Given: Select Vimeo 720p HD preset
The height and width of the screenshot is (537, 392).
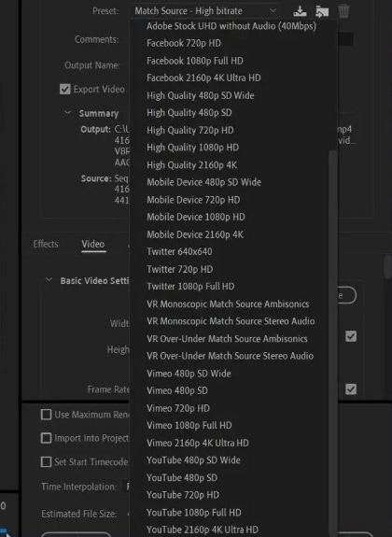Looking at the screenshot, I should tap(178, 408).
